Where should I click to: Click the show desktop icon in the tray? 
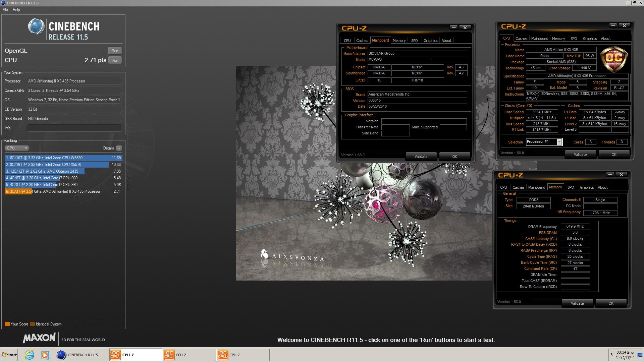[640, 355]
